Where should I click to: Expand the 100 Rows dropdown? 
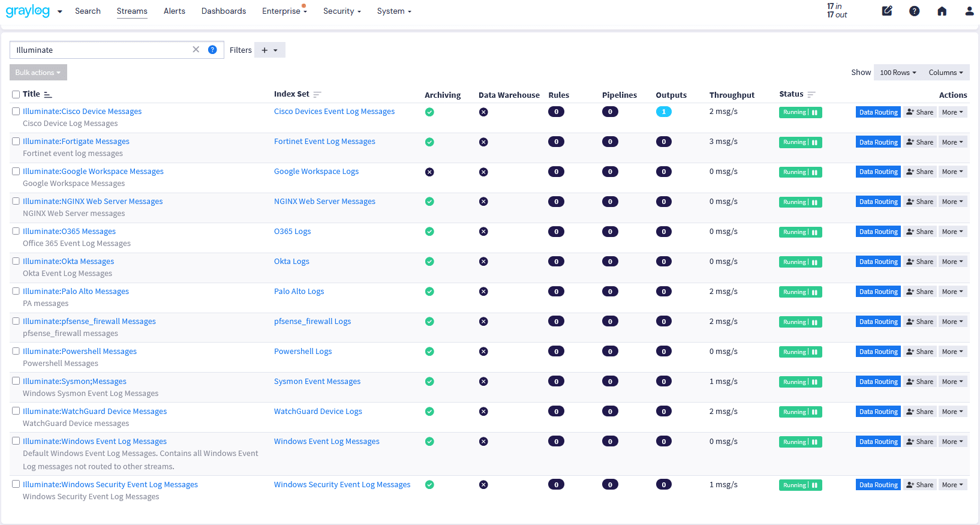coord(897,73)
